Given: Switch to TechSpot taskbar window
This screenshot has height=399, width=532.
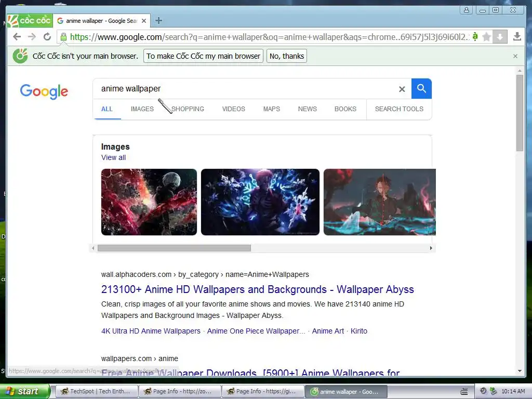Looking at the screenshot, I should [96, 391].
